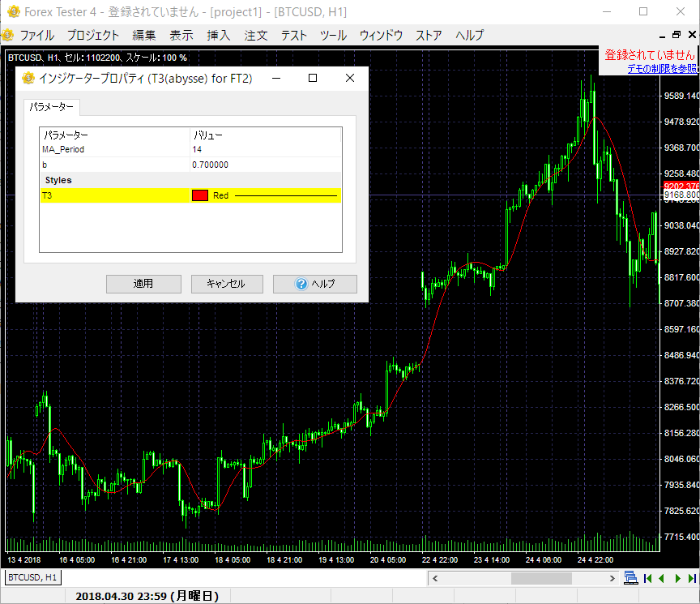Viewport: 700px width, 604px height.
Task: Click the MA_Period value 14
Action: click(197, 149)
